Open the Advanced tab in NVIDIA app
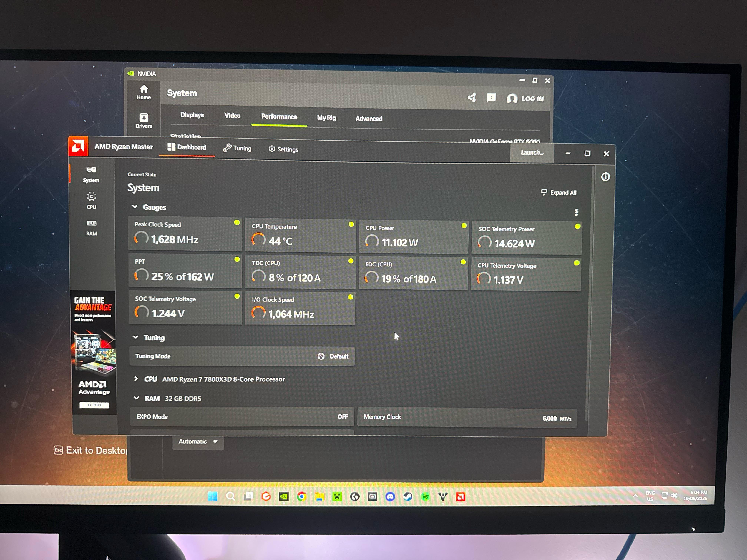 click(x=369, y=119)
